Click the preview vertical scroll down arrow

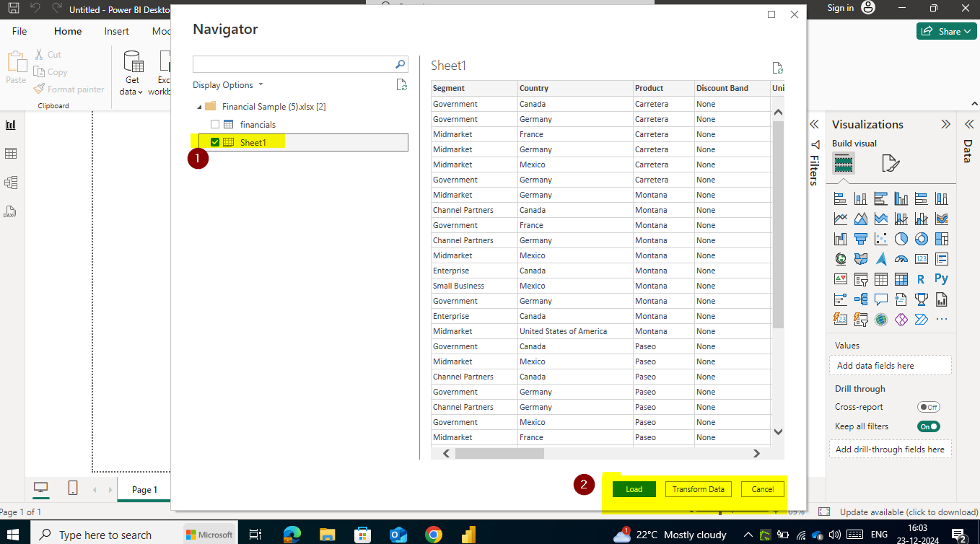coord(778,431)
